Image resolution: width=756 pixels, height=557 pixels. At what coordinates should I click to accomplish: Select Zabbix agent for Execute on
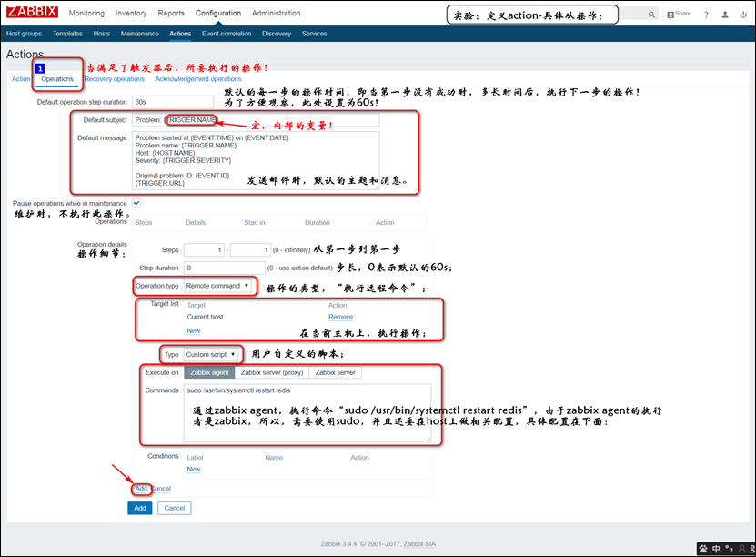pyautogui.click(x=209, y=372)
